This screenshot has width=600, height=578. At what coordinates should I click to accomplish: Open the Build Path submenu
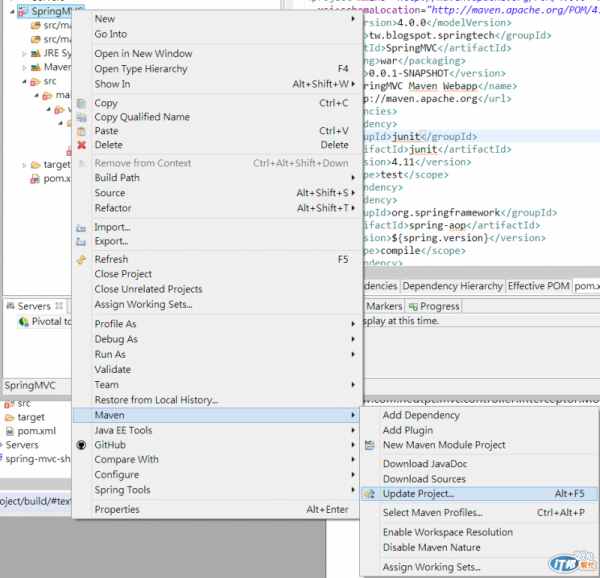[215, 177]
